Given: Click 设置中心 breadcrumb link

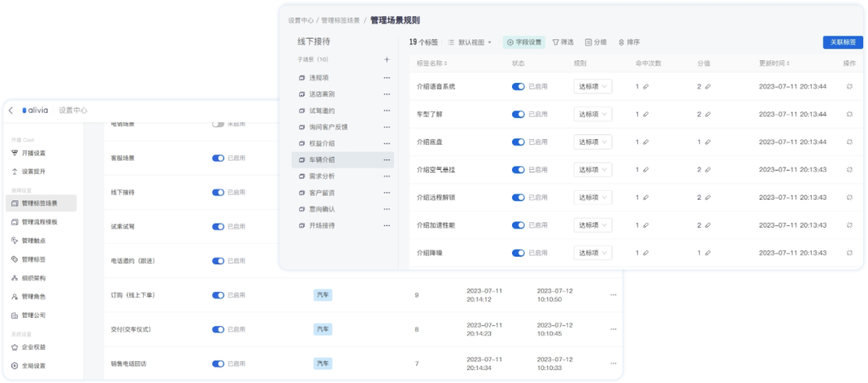Looking at the screenshot, I should 300,20.
